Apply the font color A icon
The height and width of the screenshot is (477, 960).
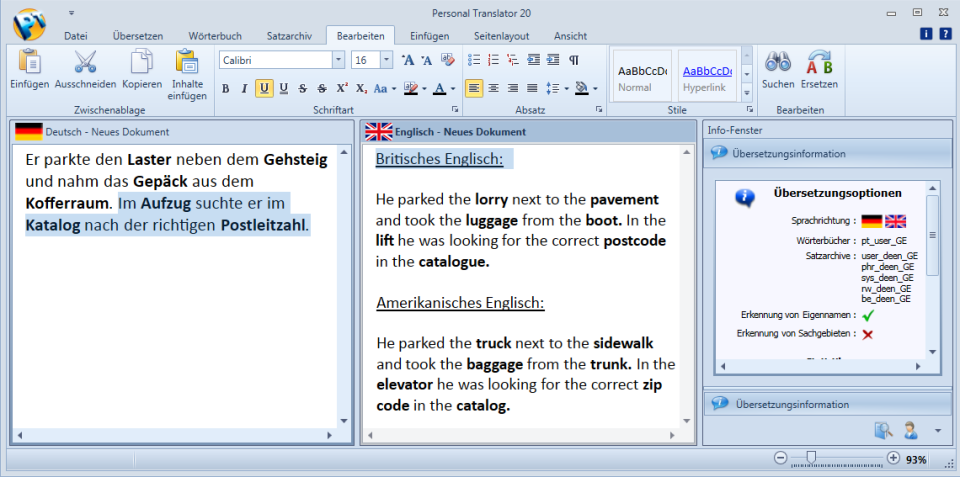tap(439, 89)
